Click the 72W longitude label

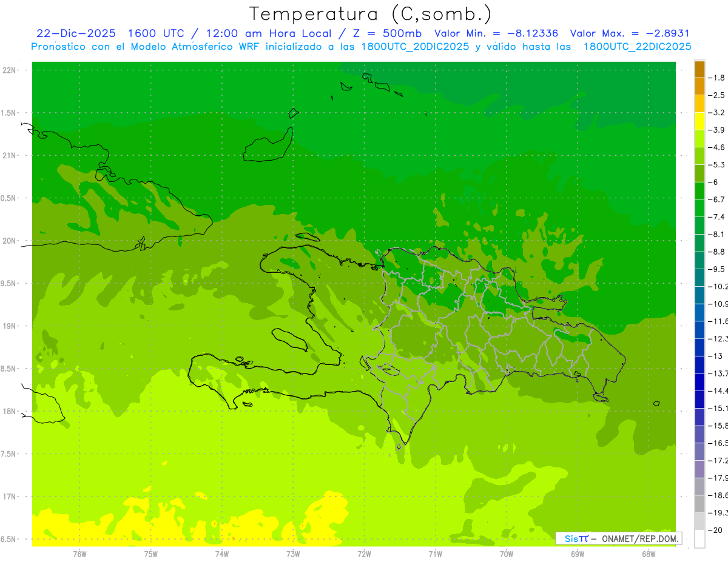click(x=364, y=554)
